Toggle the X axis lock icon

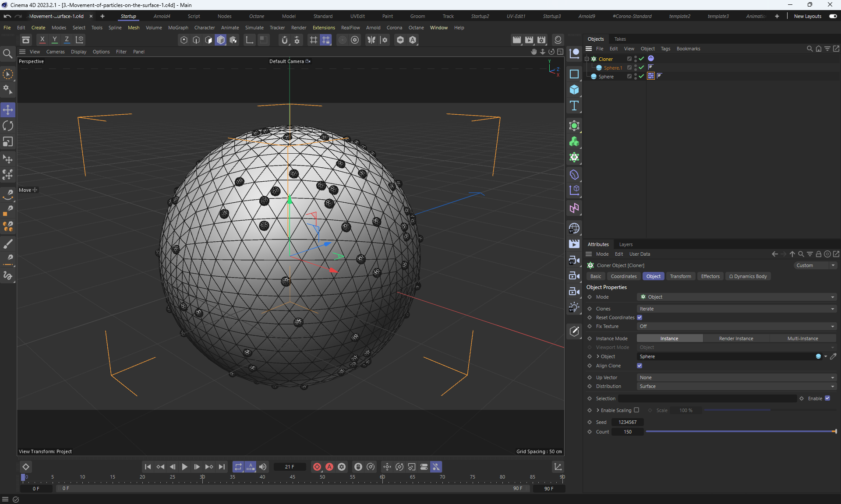pyautogui.click(x=42, y=40)
